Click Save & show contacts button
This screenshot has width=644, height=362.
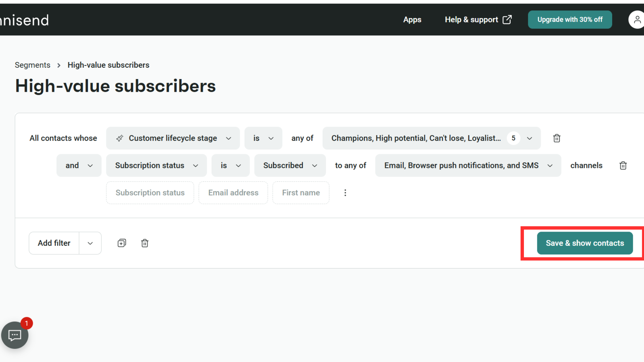(585, 243)
